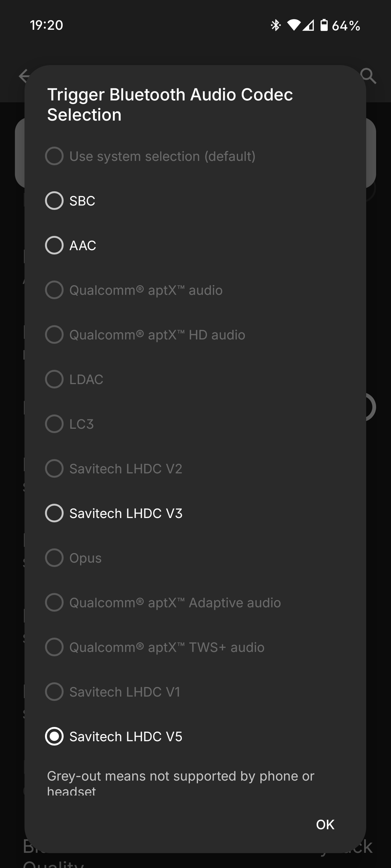Image resolution: width=391 pixels, height=868 pixels.
Task: Select the SBC codec radio button
Action: [54, 201]
